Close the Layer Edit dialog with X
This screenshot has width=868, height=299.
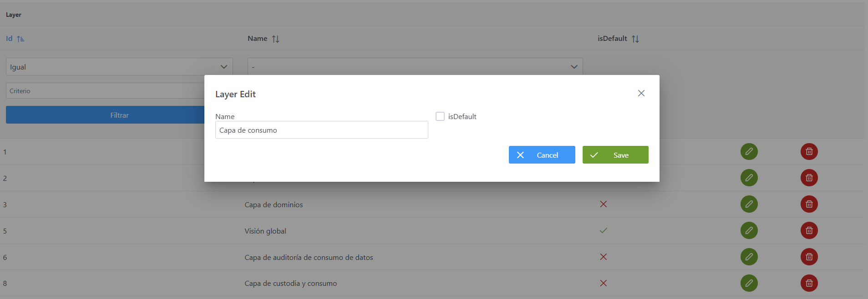[641, 93]
